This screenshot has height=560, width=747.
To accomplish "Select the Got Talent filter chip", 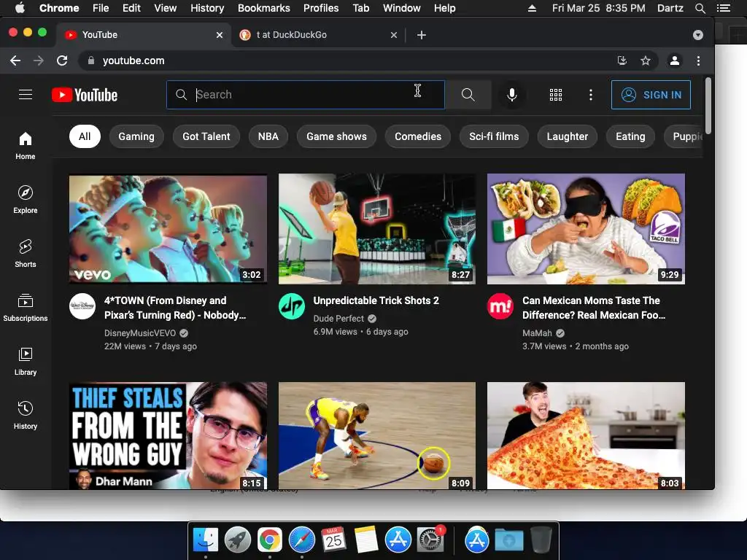I will 206,136.
